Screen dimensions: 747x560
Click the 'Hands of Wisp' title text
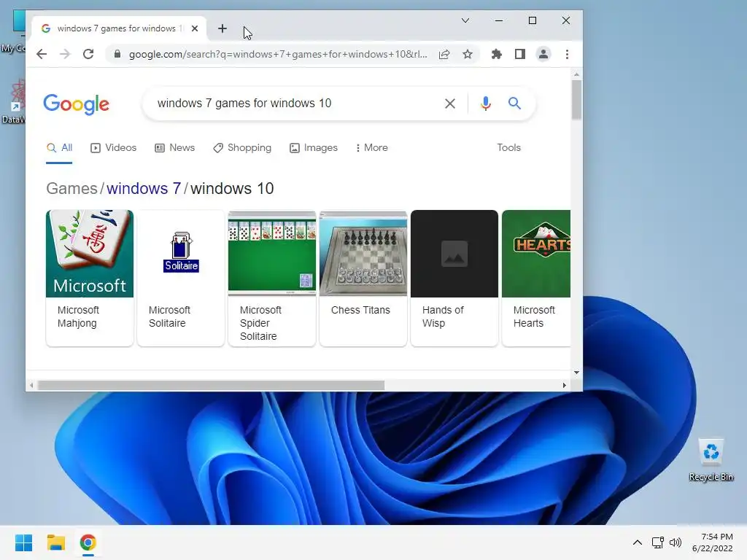pyautogui.click(x=443, y=316)
